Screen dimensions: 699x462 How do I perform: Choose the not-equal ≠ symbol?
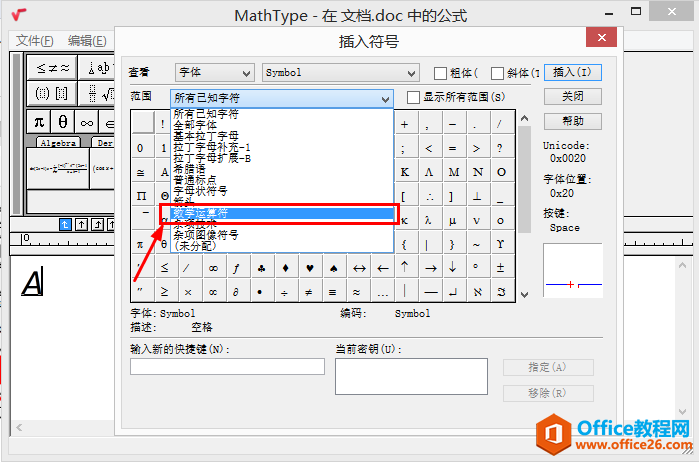tap(308, 293)
